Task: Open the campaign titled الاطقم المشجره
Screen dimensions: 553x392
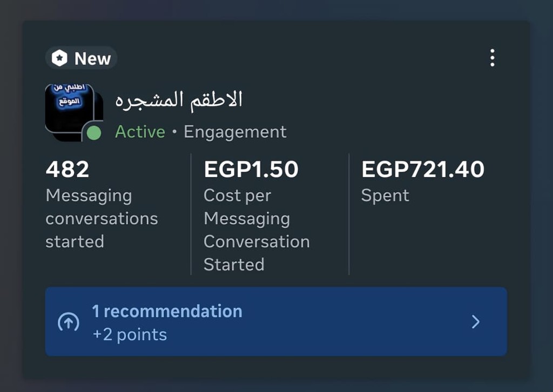Action: 179,100
